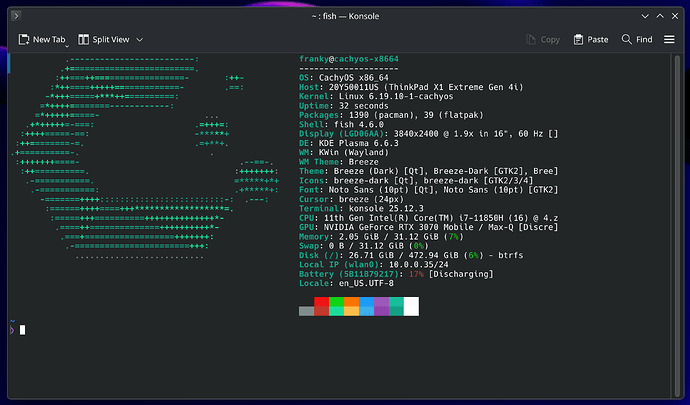Click the Copy toolbar button

[543, 40]
